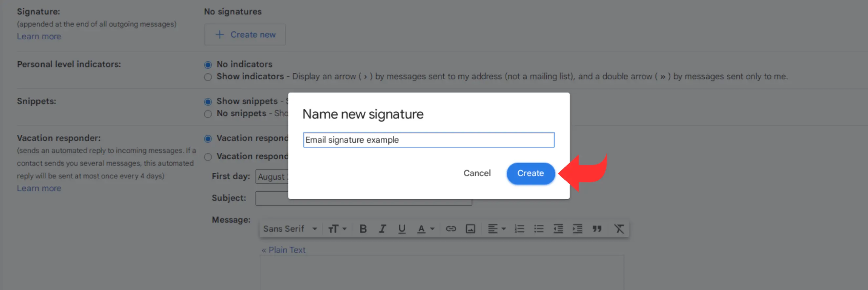868x290 pixels.
Task: Click the Create button in signature dialog
Action: [x=530, y=173]
